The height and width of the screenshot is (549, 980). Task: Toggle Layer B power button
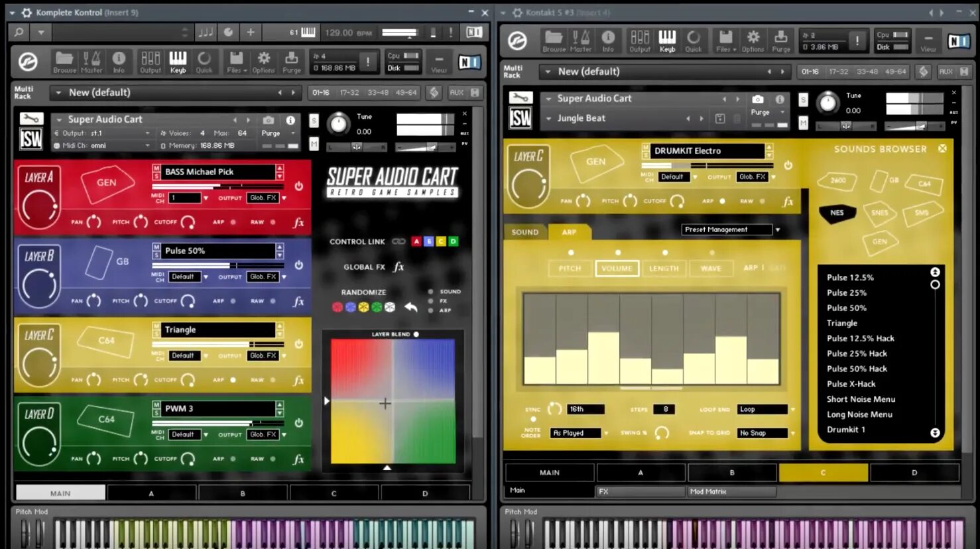pyautogui.click(x=299, y=265)
